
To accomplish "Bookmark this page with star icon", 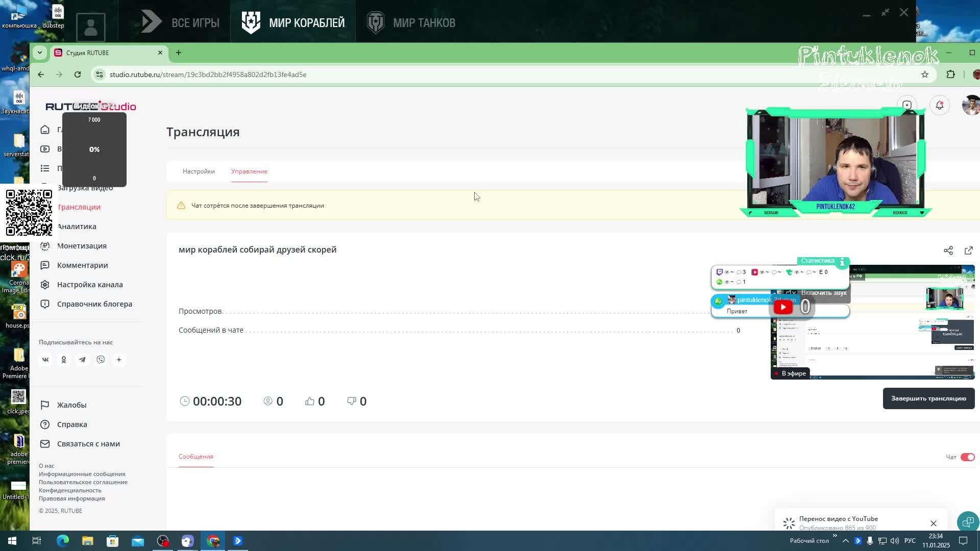I will click(x=924, y=74).
